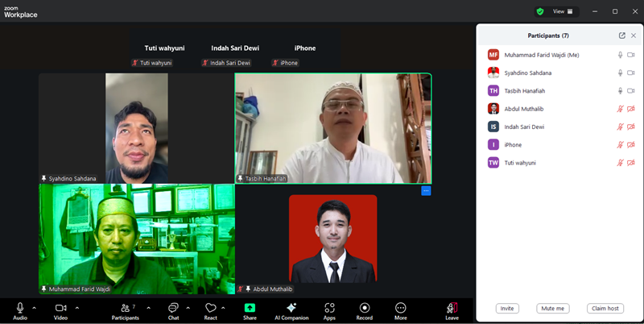Click the green encryption shield icon
Image resolution: width=644 pixels, height=324 pixels.
[x=540, y=11]
